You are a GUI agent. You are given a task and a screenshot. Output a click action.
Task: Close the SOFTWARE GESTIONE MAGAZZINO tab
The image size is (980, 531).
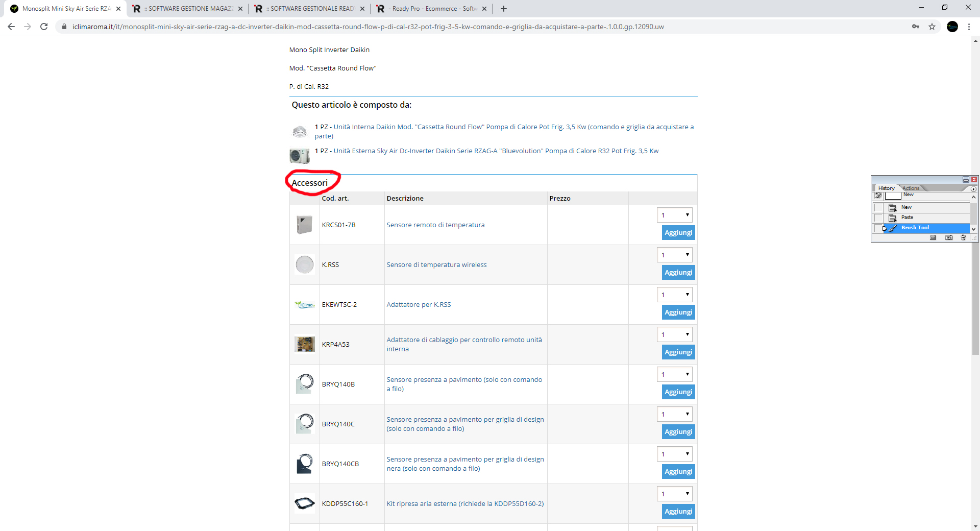240,9
